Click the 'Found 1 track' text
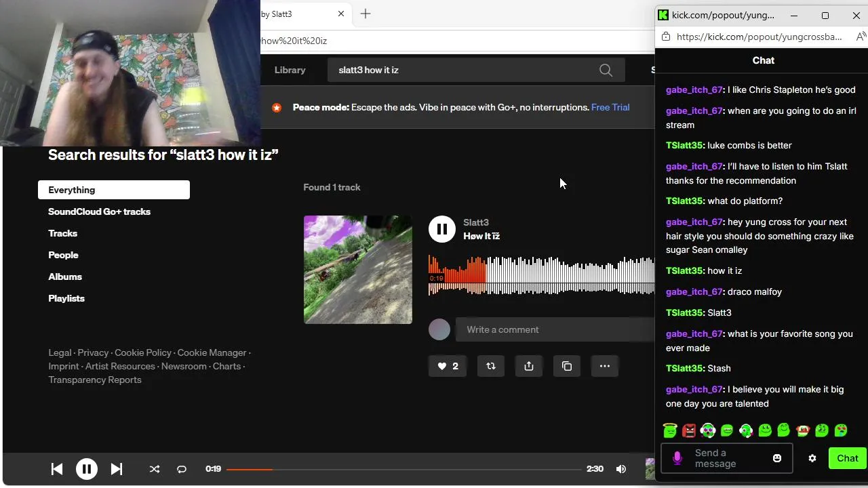 tap(332, 187)
